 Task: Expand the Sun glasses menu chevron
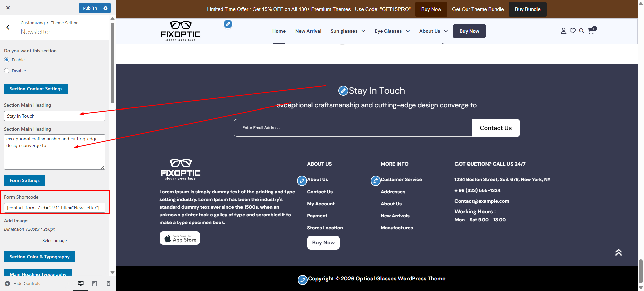click(363, 31)
